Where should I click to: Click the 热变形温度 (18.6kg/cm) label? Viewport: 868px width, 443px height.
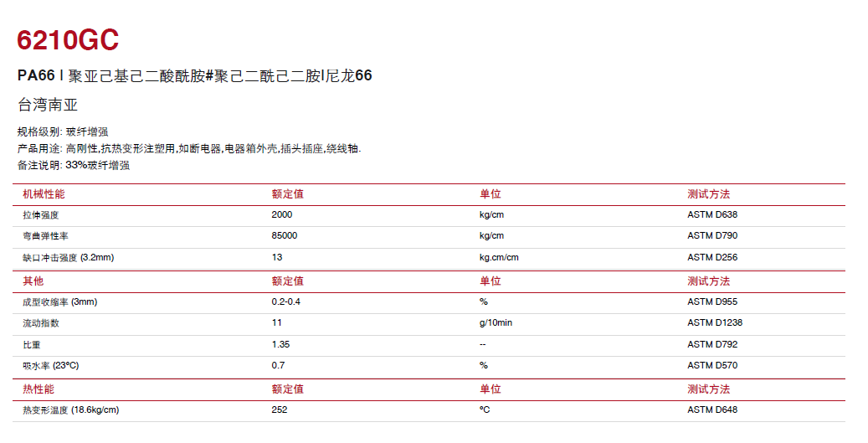71,410
